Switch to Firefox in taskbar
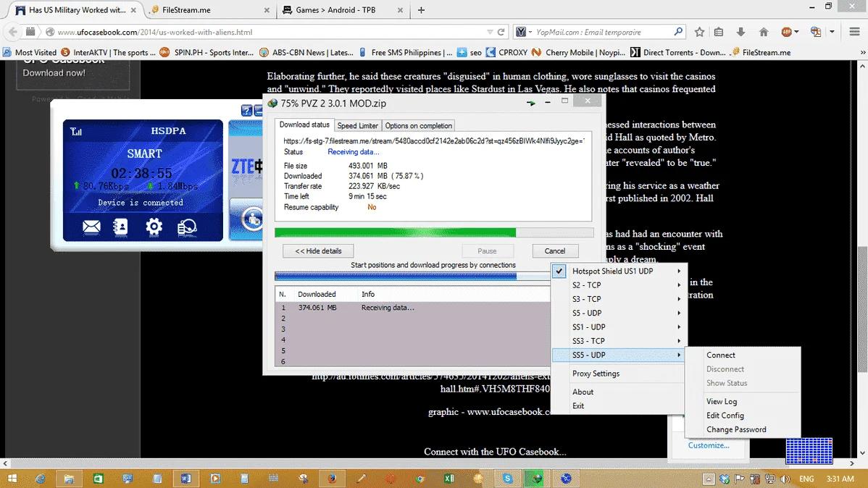The image size is (868, 488). click(332, 479)
